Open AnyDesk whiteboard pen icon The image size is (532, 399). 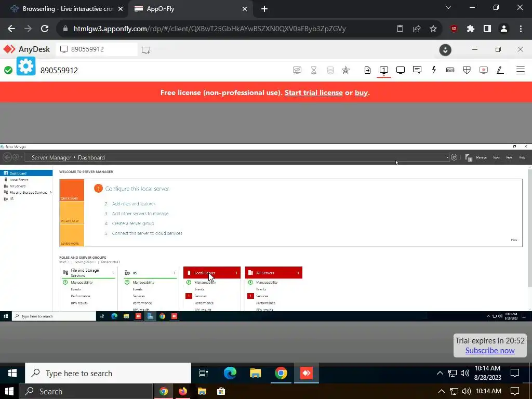[x=500, y=70]
